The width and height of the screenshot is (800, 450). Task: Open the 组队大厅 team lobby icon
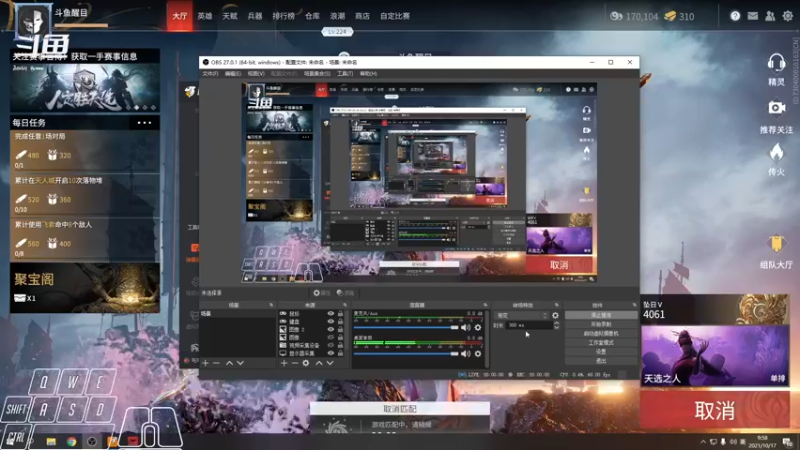[776, 244]
